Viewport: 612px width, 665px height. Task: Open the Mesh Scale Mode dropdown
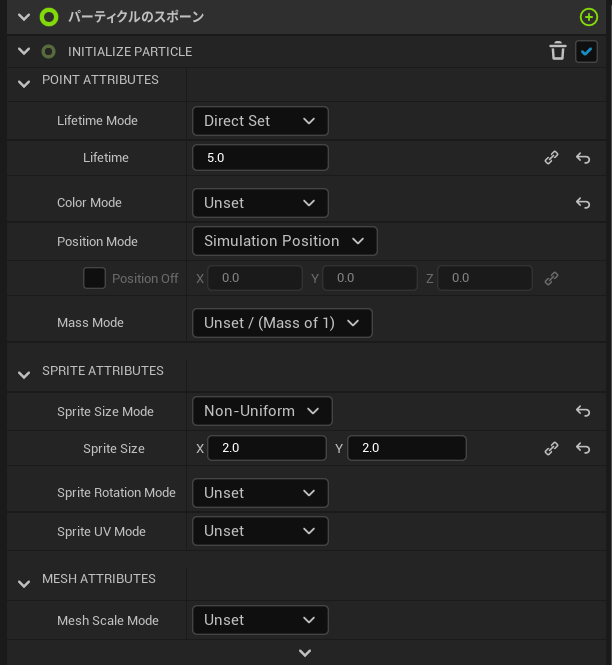click(x=260, y=620)
